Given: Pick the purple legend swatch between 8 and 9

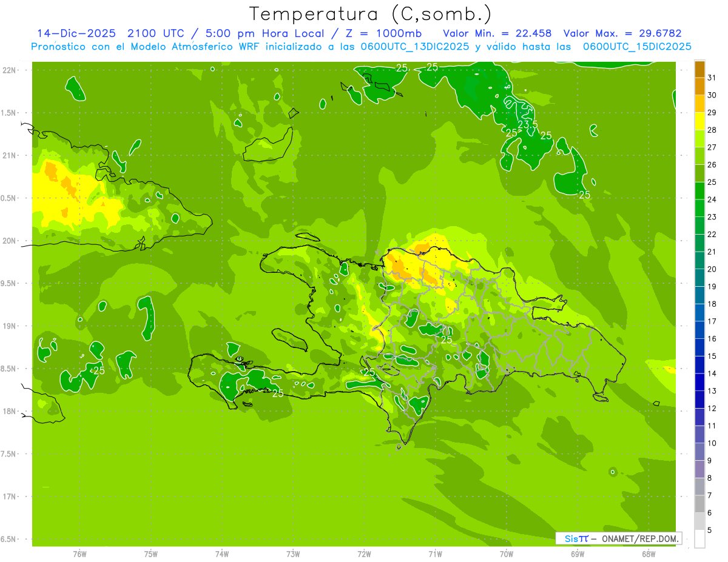Looking at the screenshot, I should pyautogui.click(x=699, y=469).
